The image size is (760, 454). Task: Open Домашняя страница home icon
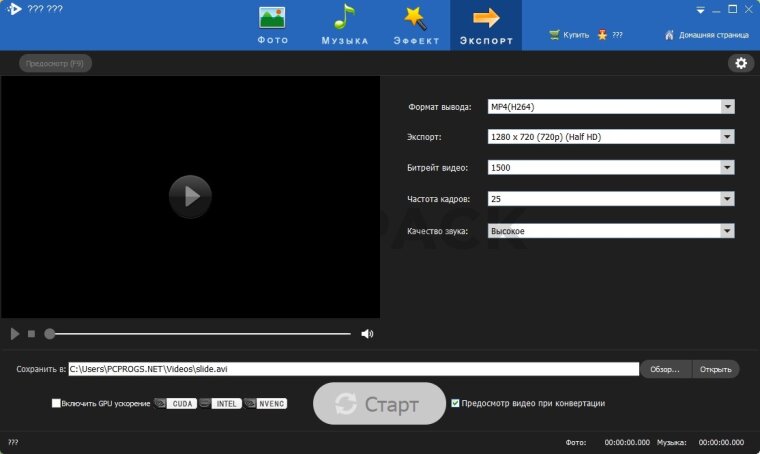click(670, 35)
